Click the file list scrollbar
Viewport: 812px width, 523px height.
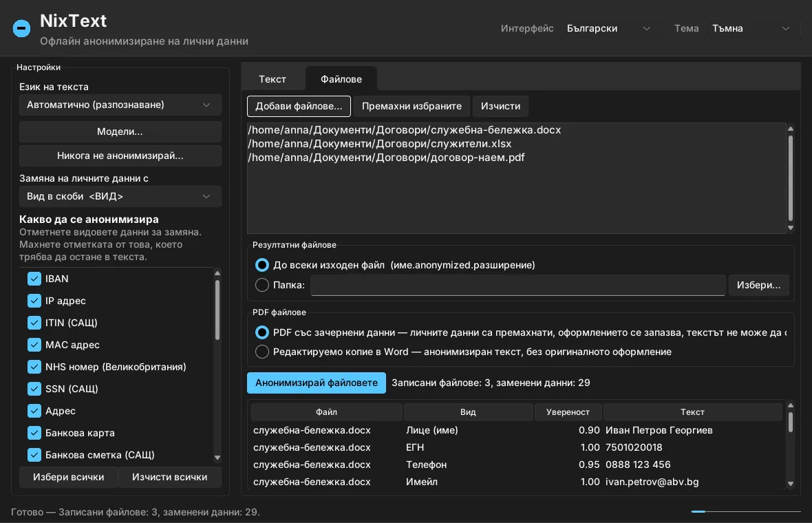[790, 178]
